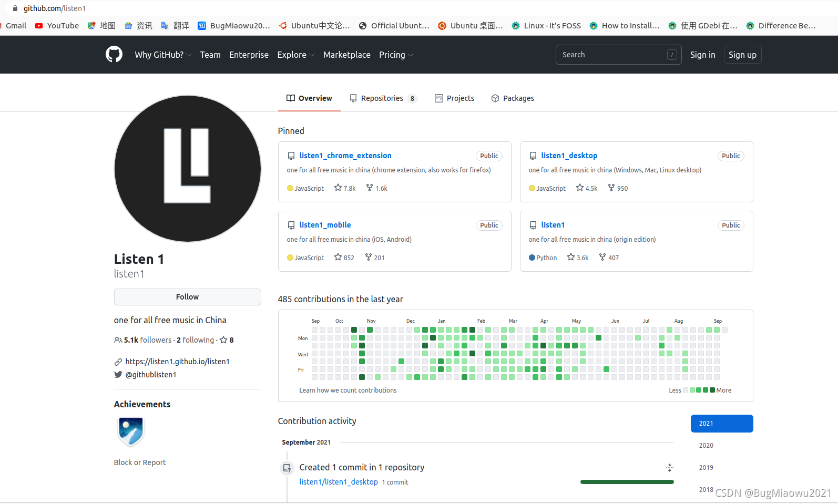Click the Arctic Code Vault achievement badge
Image resolution: width=838 pixels, height=504 pixels.
point(131,431)
